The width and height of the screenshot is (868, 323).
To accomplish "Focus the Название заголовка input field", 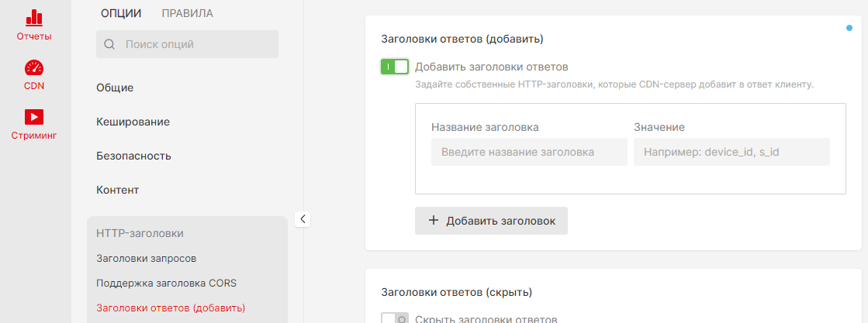I will pyautogui.click(x=528, y=152).
